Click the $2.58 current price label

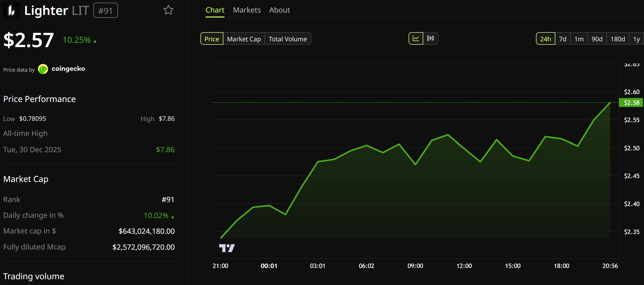(x=631, y=102)
